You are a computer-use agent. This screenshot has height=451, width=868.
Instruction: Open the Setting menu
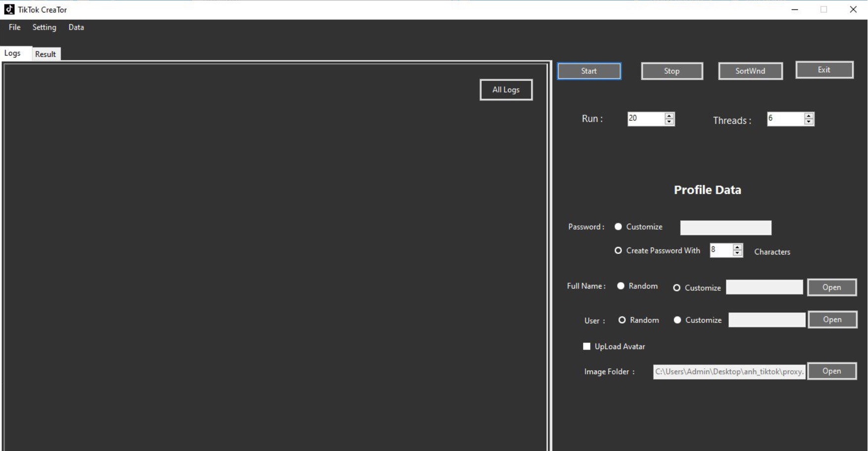click(44, 27)
